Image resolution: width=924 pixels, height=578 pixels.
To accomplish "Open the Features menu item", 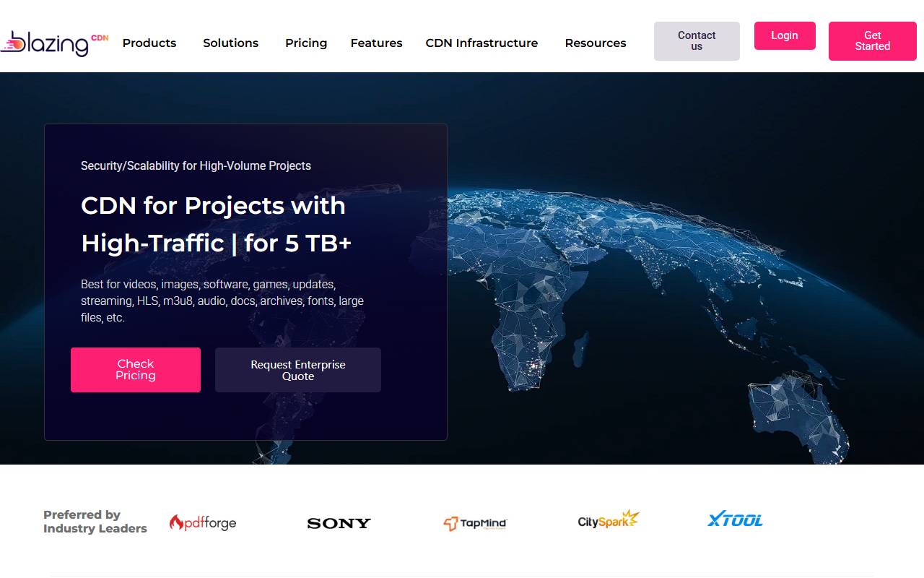I will pyautogui.click(x=376, y=43).
